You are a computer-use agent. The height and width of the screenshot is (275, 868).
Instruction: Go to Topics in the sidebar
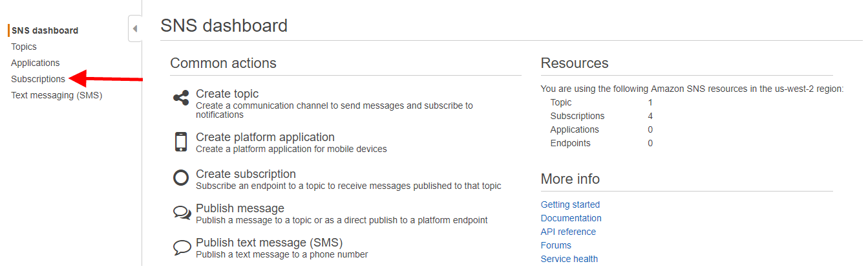(24, 47)
